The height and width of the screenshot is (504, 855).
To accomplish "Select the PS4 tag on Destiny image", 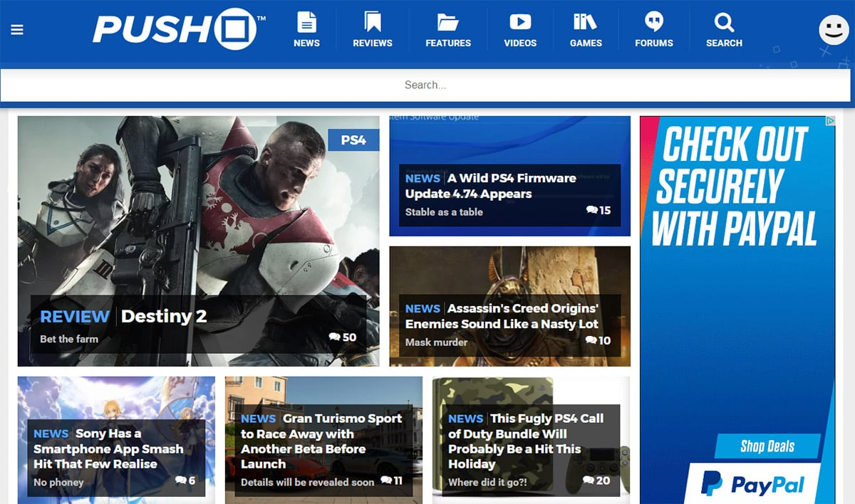I will (353, 140).
